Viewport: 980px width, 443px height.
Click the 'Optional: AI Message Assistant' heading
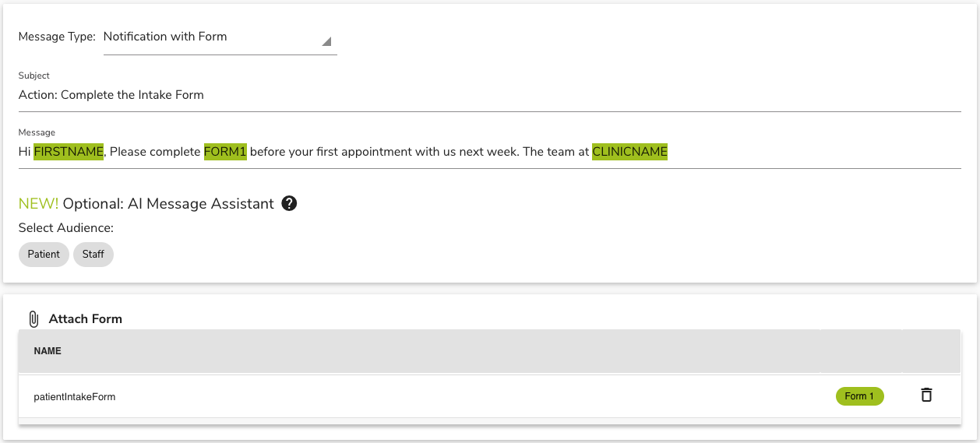(168, 204)
